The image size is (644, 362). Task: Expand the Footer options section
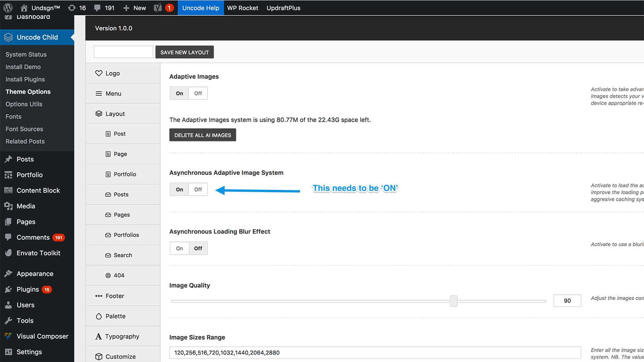[x=114, y=296]
